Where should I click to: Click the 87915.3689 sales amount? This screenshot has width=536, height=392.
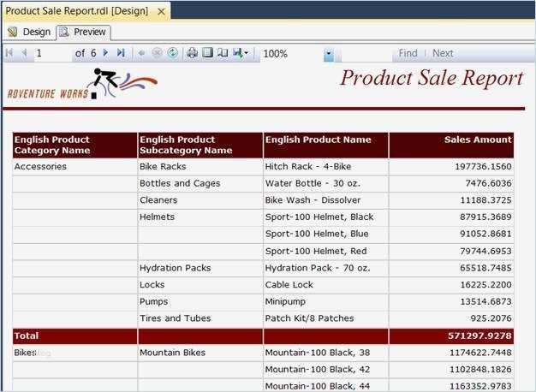485,217
